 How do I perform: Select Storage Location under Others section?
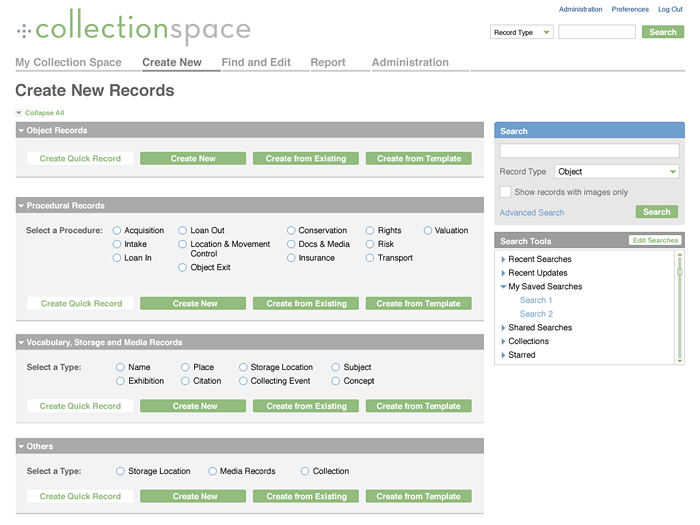point(120,471)
